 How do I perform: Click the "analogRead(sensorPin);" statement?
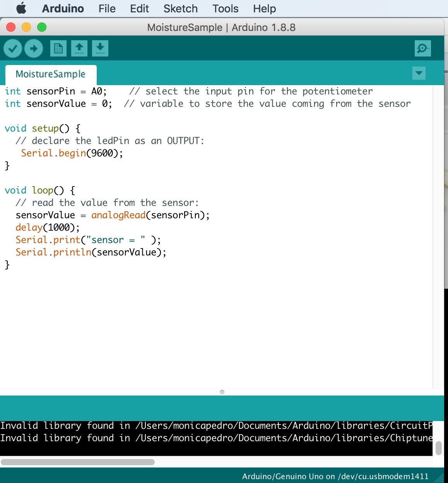pyautogui.click(x=150, y=215)
